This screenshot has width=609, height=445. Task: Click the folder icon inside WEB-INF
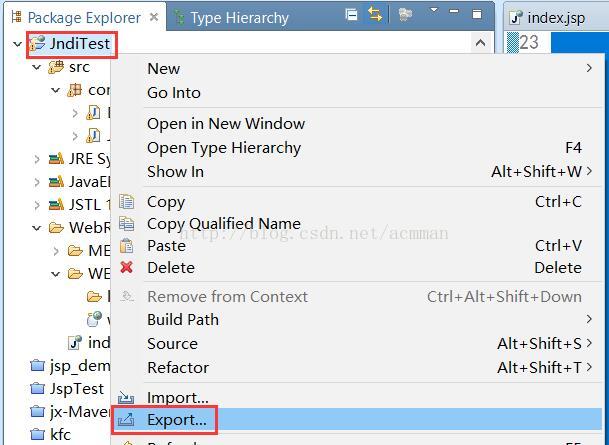(x=94, y=297)
